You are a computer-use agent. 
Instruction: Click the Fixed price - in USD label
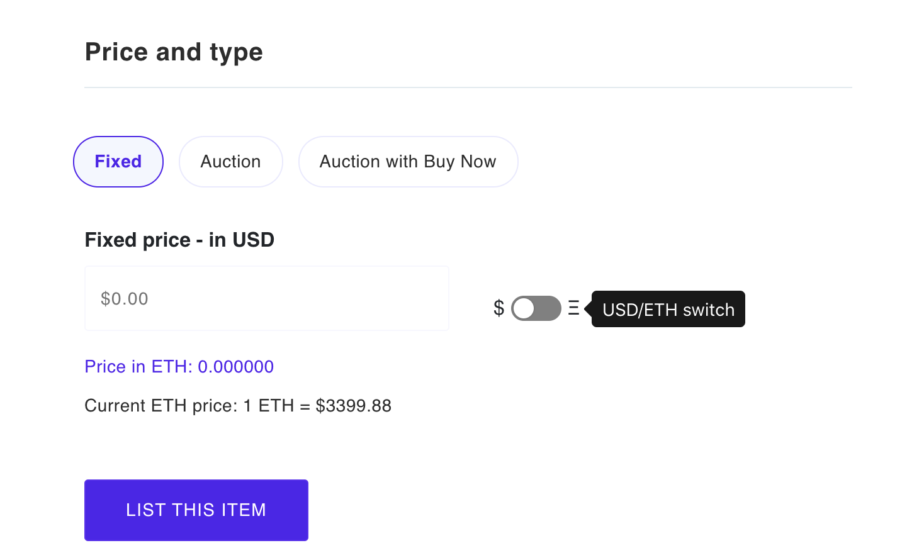[179, 240]
